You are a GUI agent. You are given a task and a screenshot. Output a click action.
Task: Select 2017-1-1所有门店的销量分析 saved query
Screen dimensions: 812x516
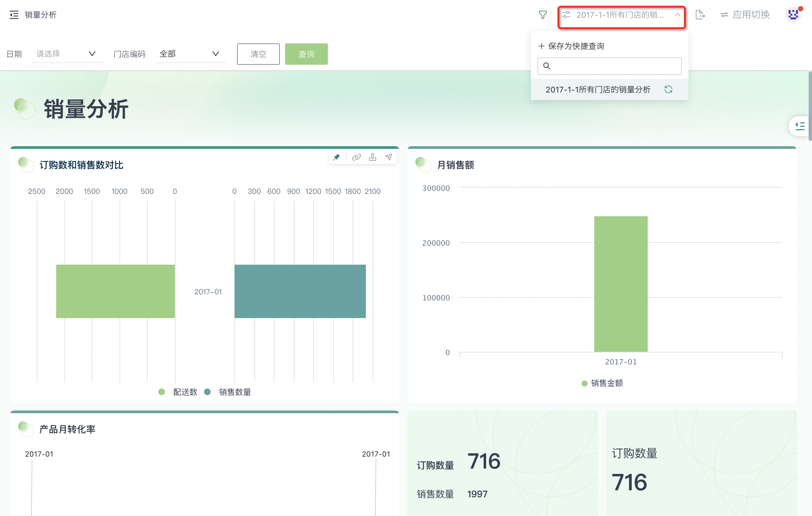click(598, 90)
